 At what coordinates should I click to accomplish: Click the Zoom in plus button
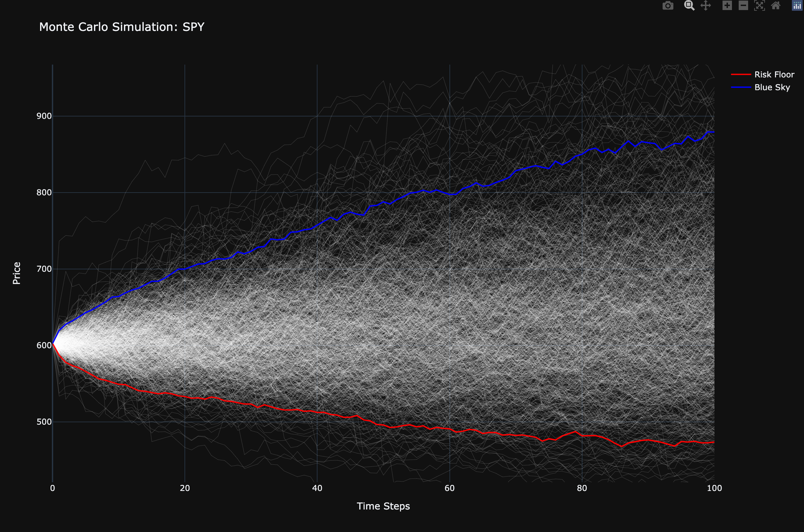point(727,6)
